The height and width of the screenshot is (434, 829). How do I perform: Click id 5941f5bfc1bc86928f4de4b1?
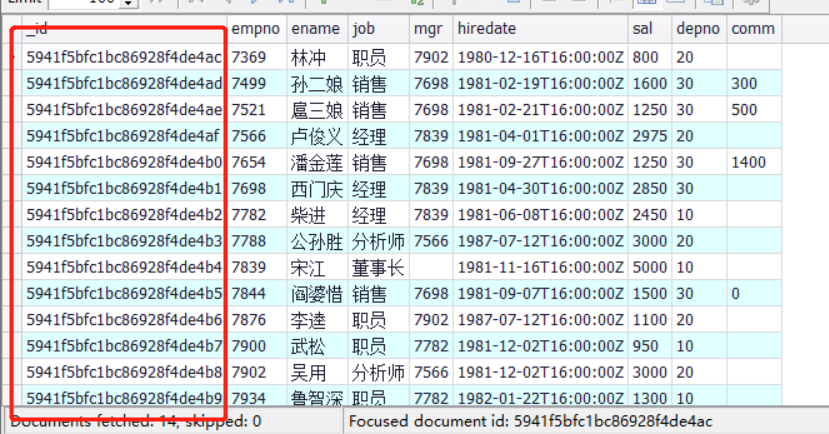[x=124, y=189]
